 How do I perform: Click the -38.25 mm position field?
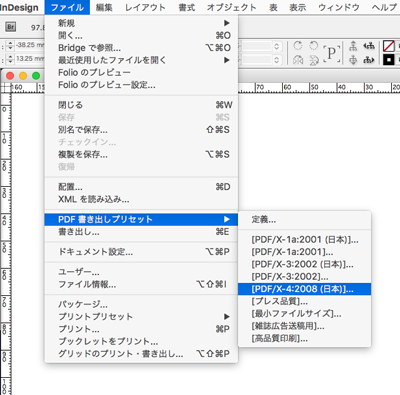(29, 45)
